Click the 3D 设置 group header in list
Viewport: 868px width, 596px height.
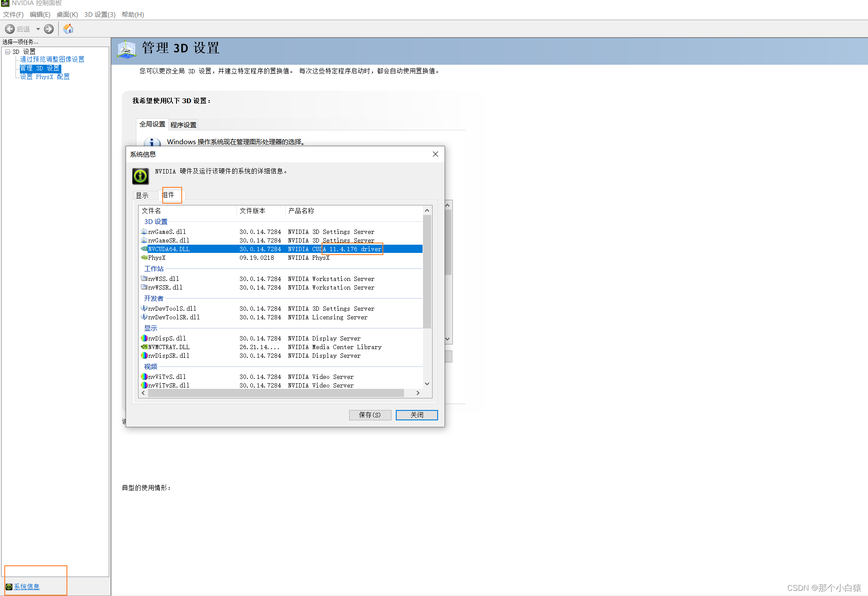(x=156, y=221)
